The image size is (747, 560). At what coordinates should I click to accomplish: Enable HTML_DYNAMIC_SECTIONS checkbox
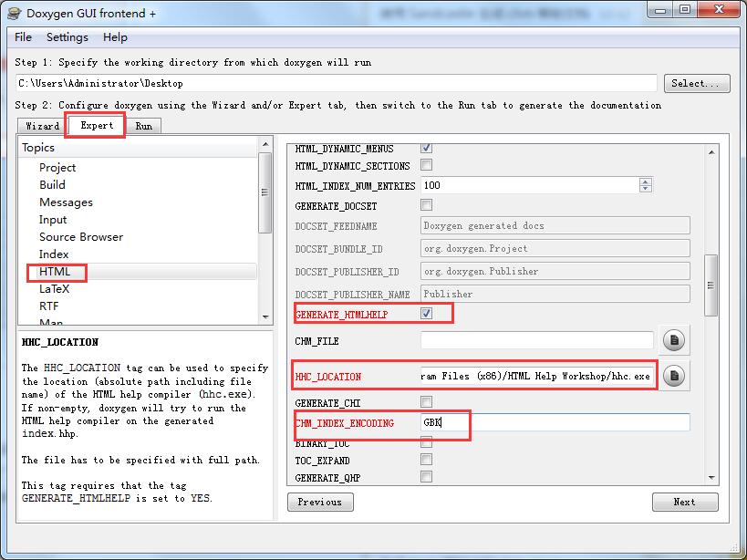[x=426, y=165]
